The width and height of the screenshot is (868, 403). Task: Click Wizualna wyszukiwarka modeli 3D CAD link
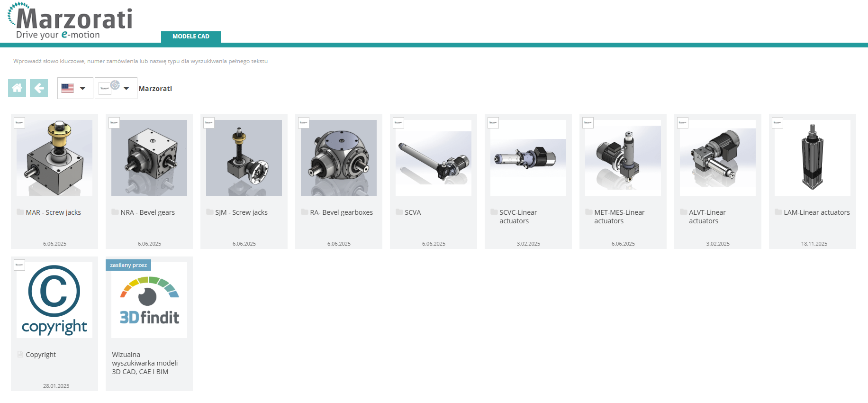click(145, 363)
